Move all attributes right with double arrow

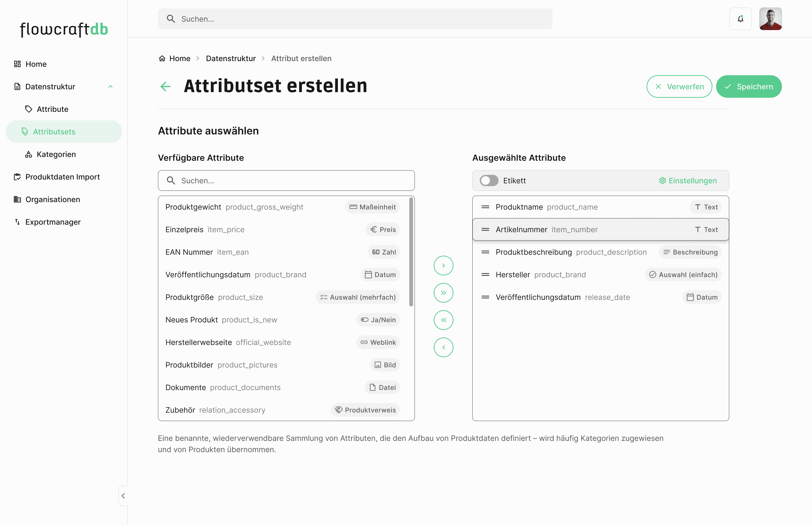443,293
